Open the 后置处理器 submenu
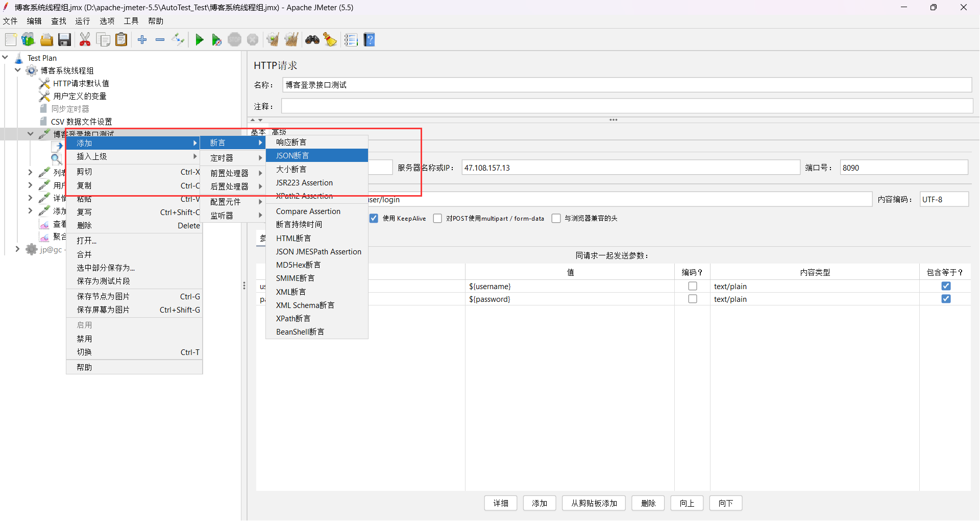980x521 pixels. click(x=233, y=186)
